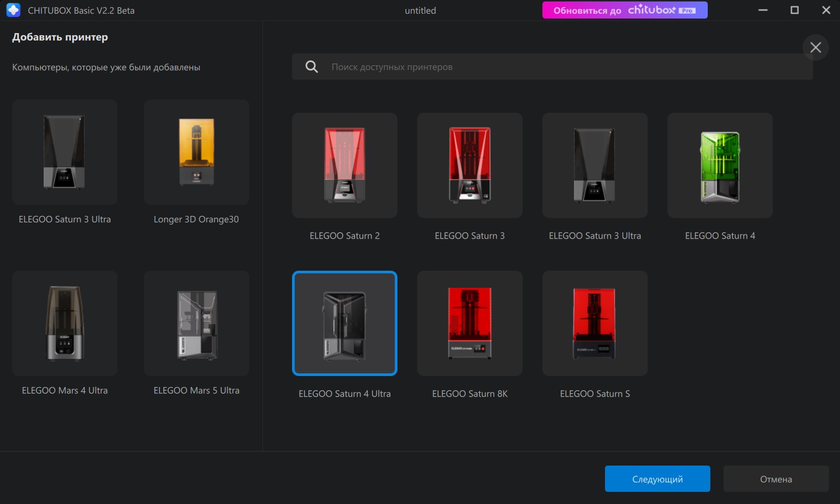This screenshot has height=504, width=840.
Task: Select the ELEGOO Saturn 2 printer thumbnail
Action: tap(344, 165)
